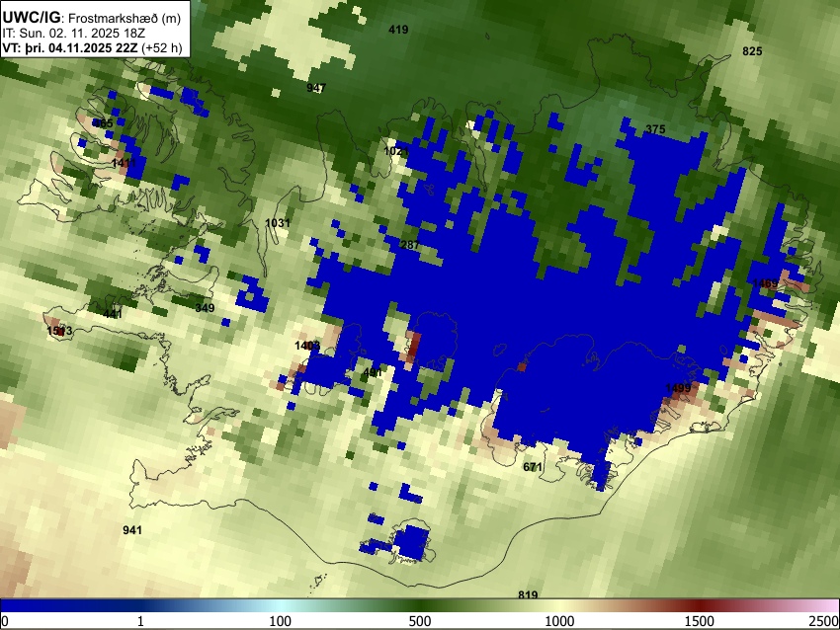
Task: Select the 819 value label
Action: tap(528, 594)
